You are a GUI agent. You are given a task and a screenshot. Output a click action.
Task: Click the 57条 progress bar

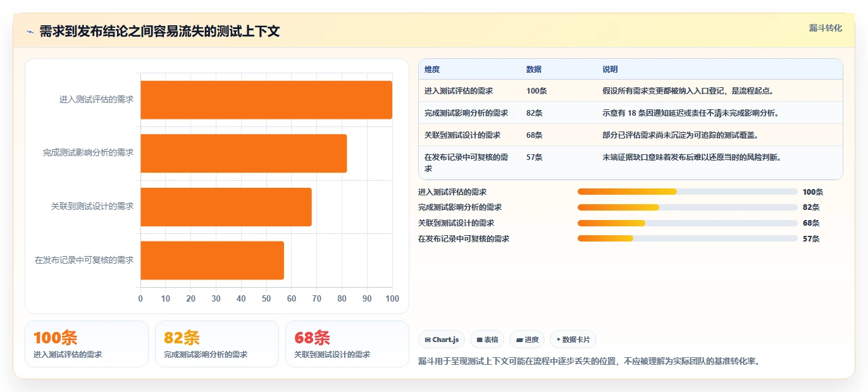coord(687,238)
